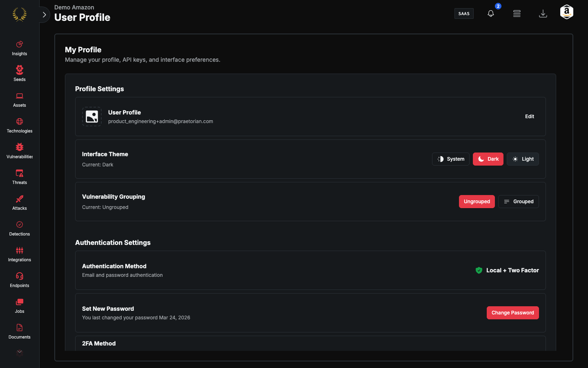The width and height of the screenshot is (588, 368).
Task: Expand the sidebar with the chevron
Action: pyautogui.click(x=44, y=15)
